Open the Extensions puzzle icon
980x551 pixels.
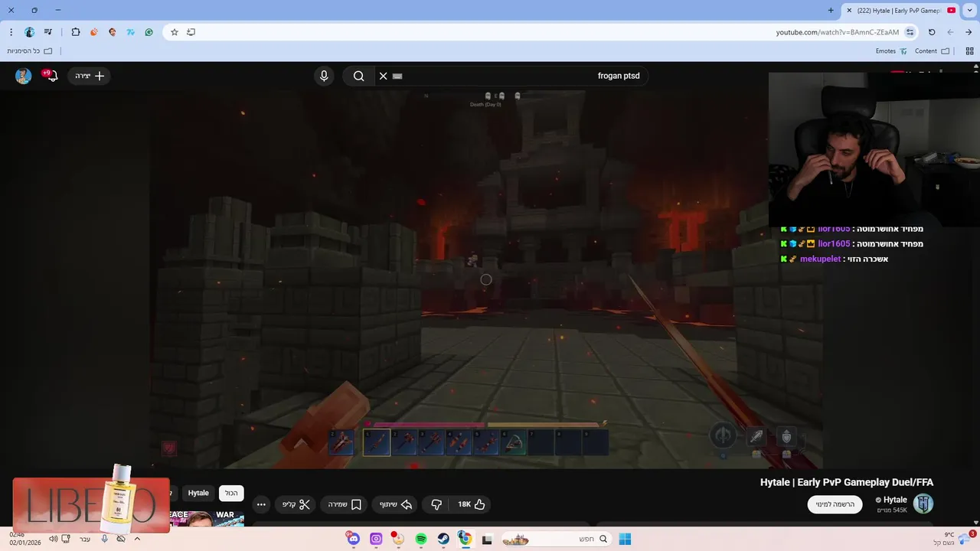[75, 32]
